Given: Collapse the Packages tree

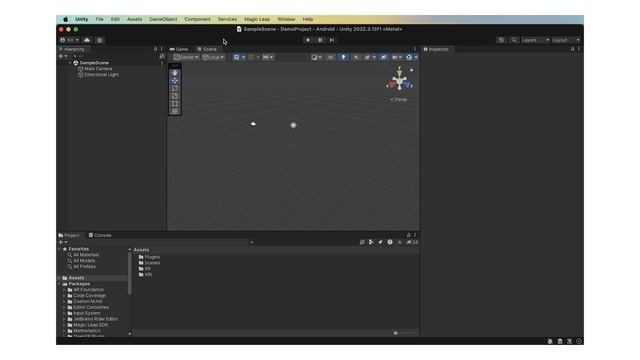Looking at the screenshot, I should pos(60,284).
